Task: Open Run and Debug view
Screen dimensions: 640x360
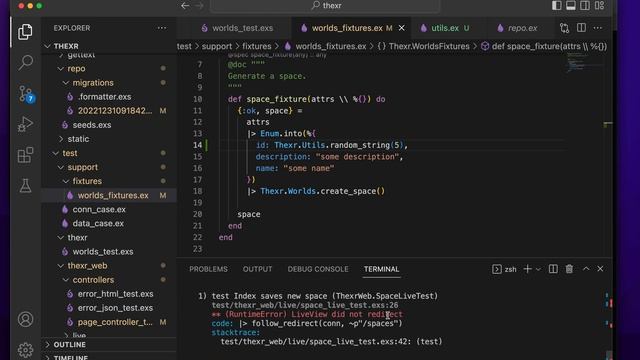Action: point(25,124)
